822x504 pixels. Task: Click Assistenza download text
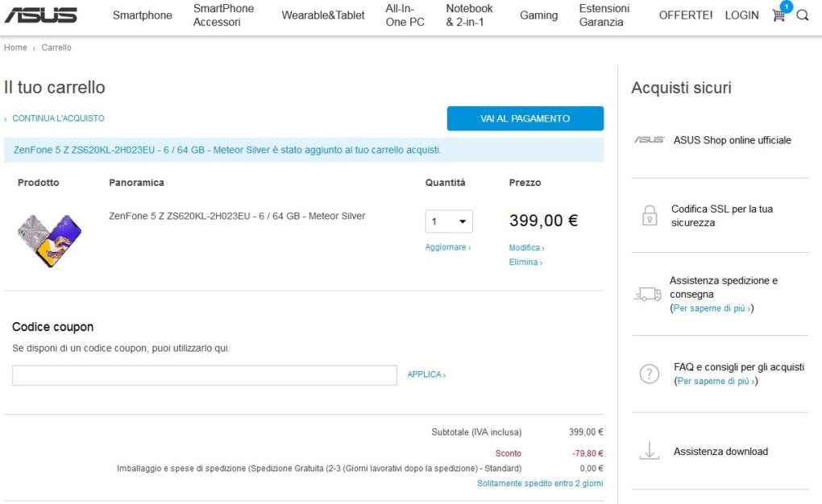[720, 451]
